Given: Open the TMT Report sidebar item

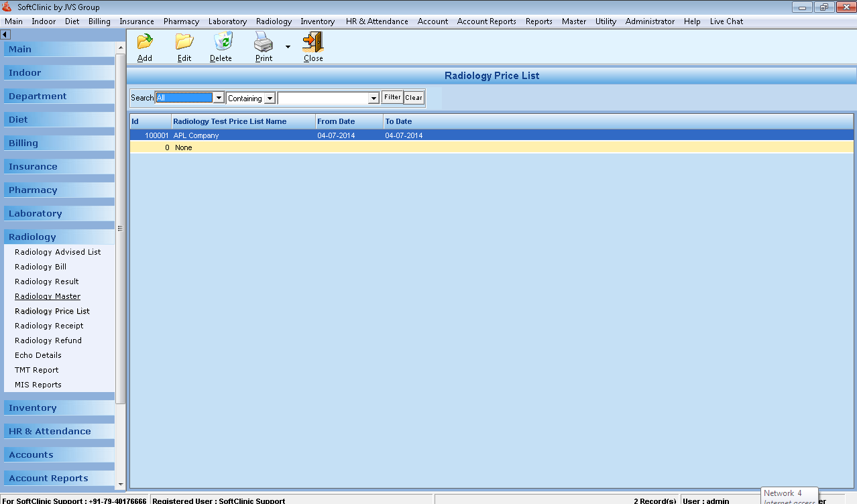Looking at the screenshot, I should click(x=36, y=370).
